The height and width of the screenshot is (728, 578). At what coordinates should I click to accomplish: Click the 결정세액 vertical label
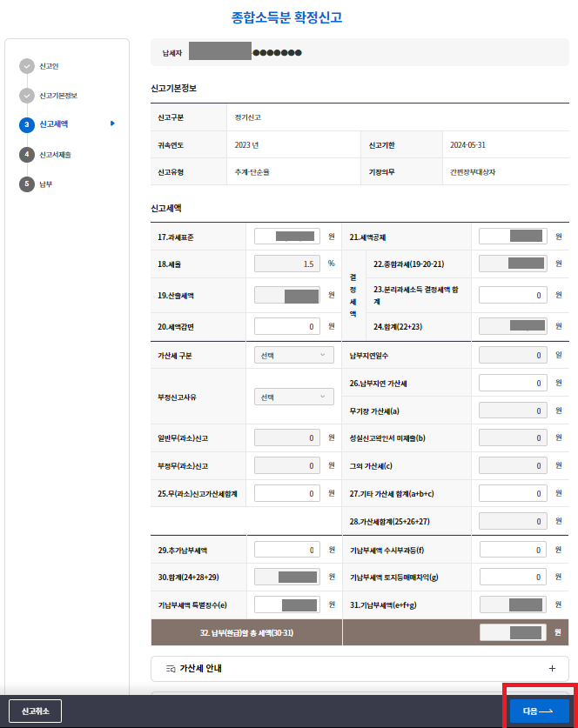tap(353, 295)
